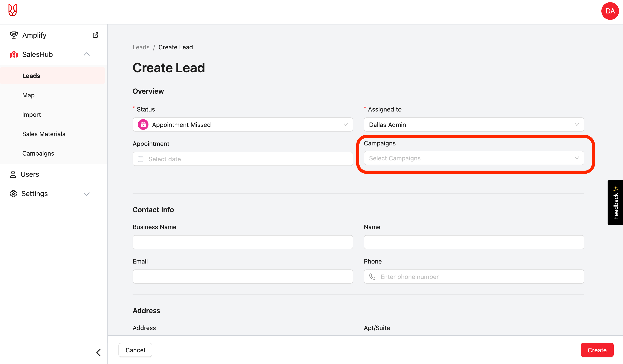Open the Select Campaigns dropdown

coord(474,158)
